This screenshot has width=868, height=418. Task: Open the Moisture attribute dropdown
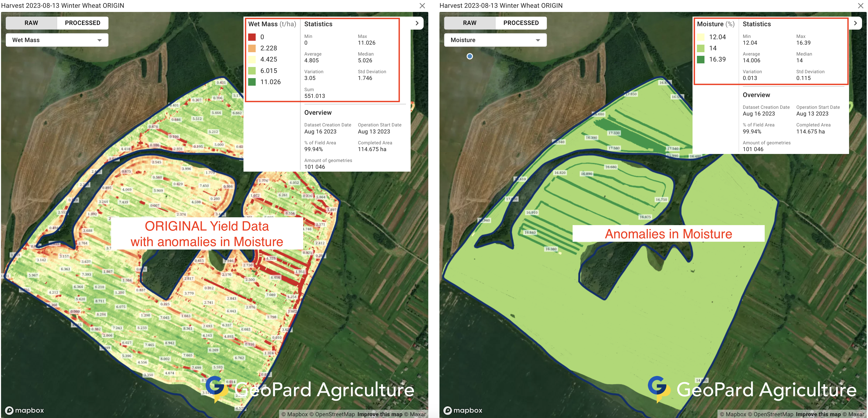click(495, 40)
